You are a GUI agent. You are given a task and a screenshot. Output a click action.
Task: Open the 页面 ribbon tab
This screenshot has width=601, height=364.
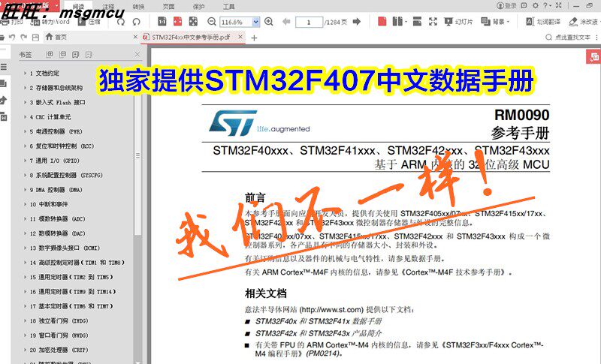pyautogui.click(x=168, y=7)
